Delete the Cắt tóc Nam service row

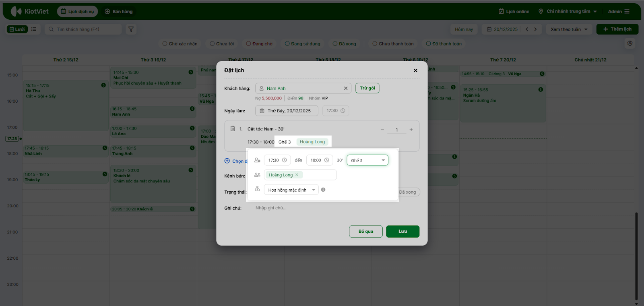pyautogui.click(x=233, y=129)
